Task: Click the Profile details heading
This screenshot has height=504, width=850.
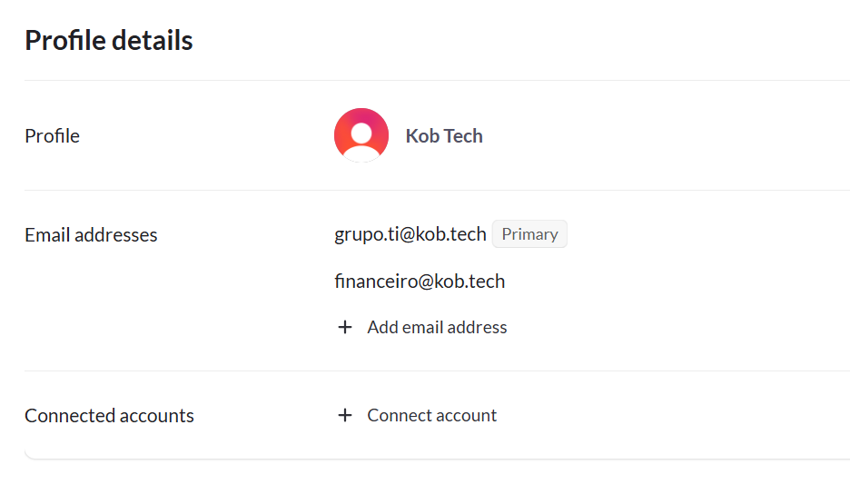Action: coord(109,40)
